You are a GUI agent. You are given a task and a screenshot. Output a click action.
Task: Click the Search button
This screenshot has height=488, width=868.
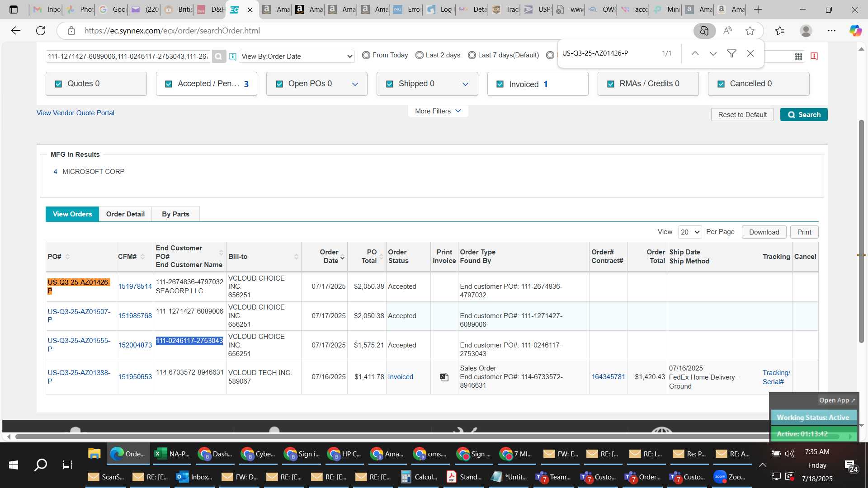(804, 115)
